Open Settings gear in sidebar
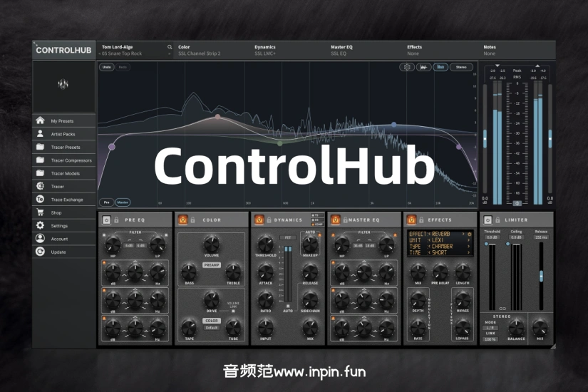This screenshot has height=392, width=588. tap(40, 225)
